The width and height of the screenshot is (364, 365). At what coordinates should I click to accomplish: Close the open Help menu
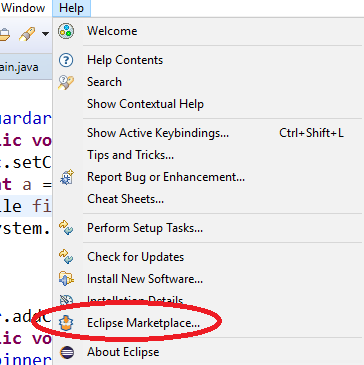(71, 8)
